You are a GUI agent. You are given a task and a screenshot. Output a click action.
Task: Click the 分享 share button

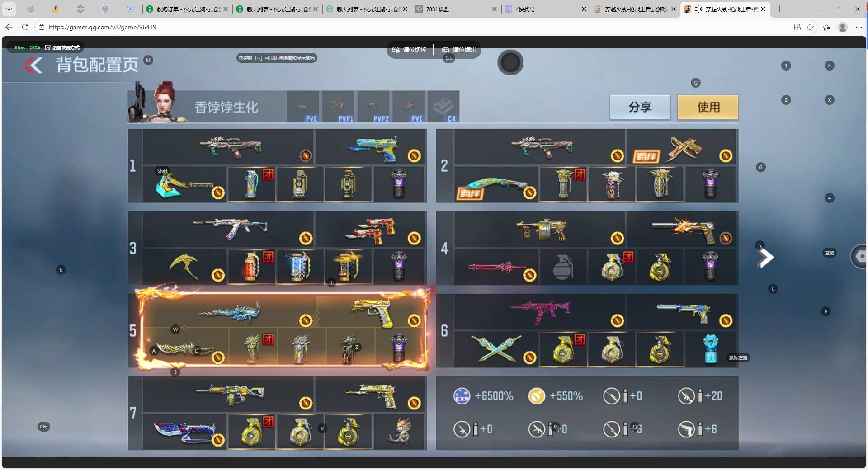(x=640, y=107)
